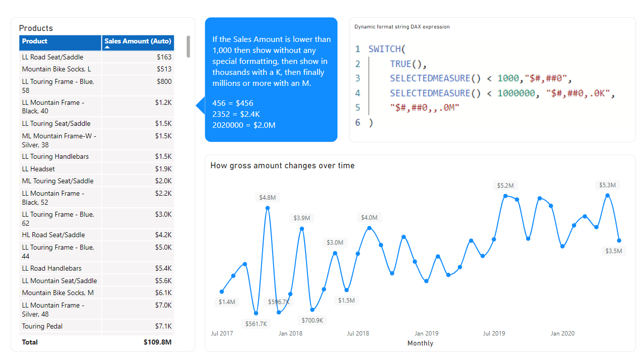Click the $1.4M first data label

pos(227,302)
